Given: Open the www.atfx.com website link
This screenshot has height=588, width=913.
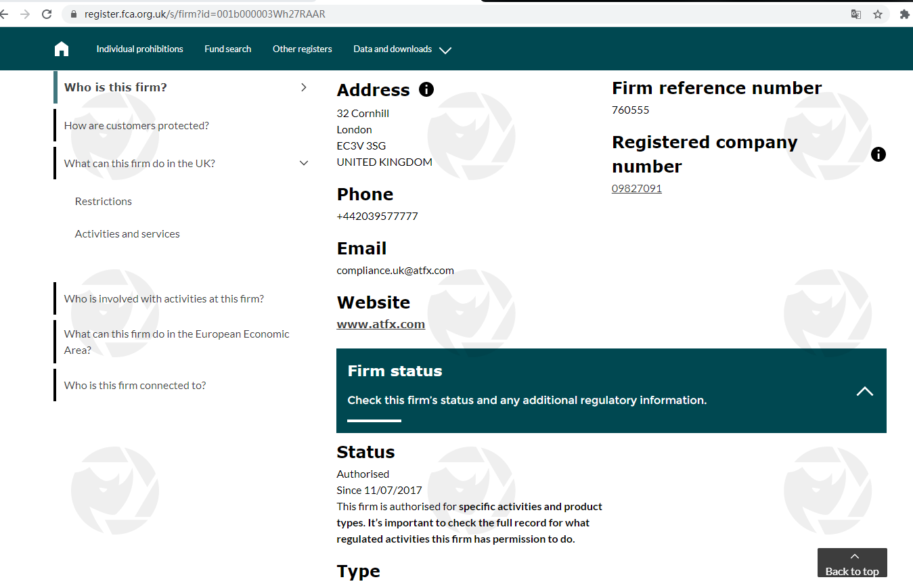Looking at the screenshot, I should pyautogui.click(x=380, y=324).
